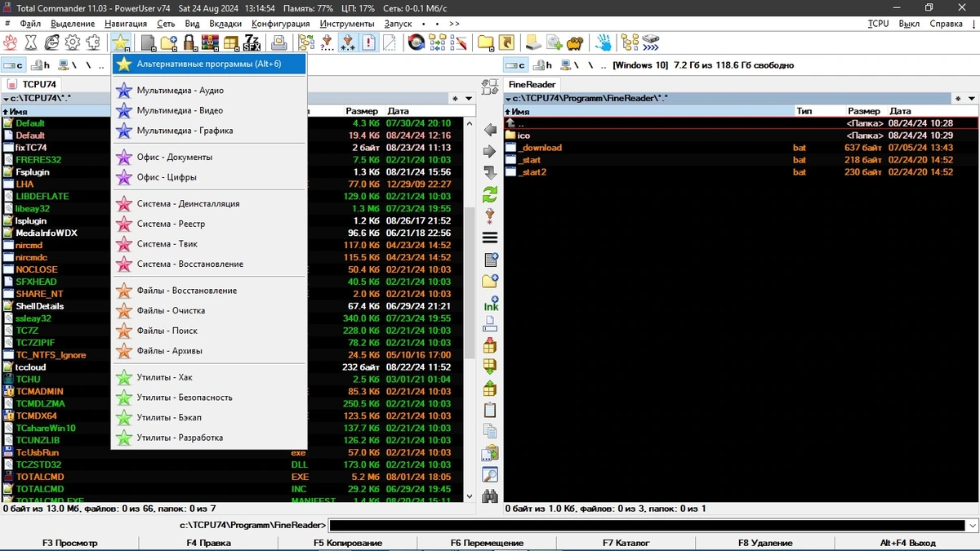Select drive h in the left drive bar
Screen dimensions: 980x551
[41, 64]
